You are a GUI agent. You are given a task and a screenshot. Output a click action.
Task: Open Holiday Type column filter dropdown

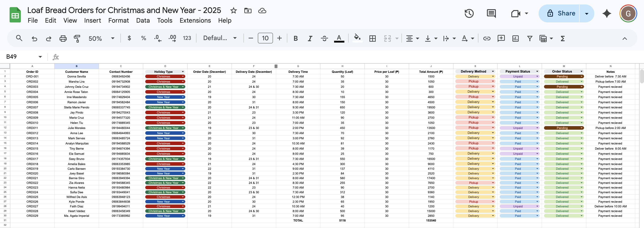(x=183, y=72)
